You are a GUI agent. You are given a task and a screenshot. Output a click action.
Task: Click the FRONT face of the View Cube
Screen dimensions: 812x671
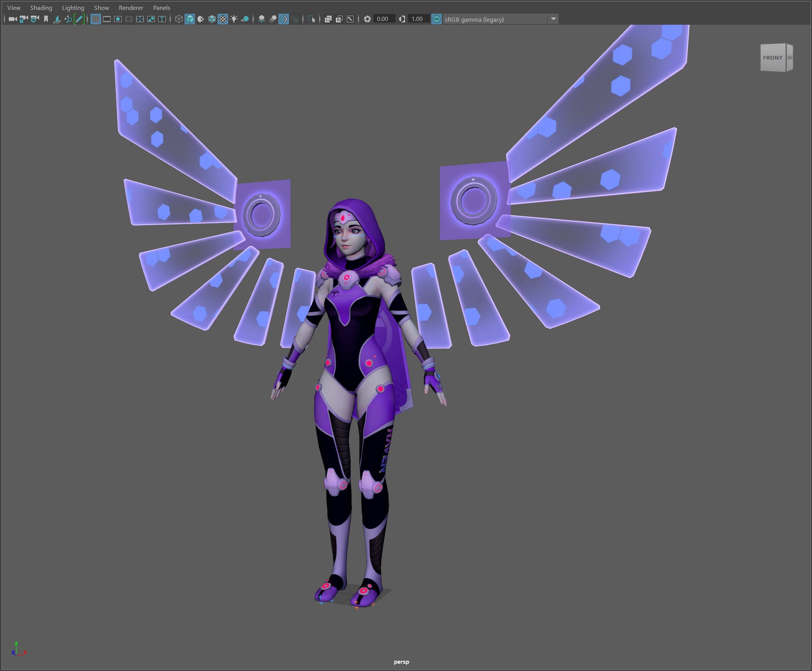[x=773, y=58]
